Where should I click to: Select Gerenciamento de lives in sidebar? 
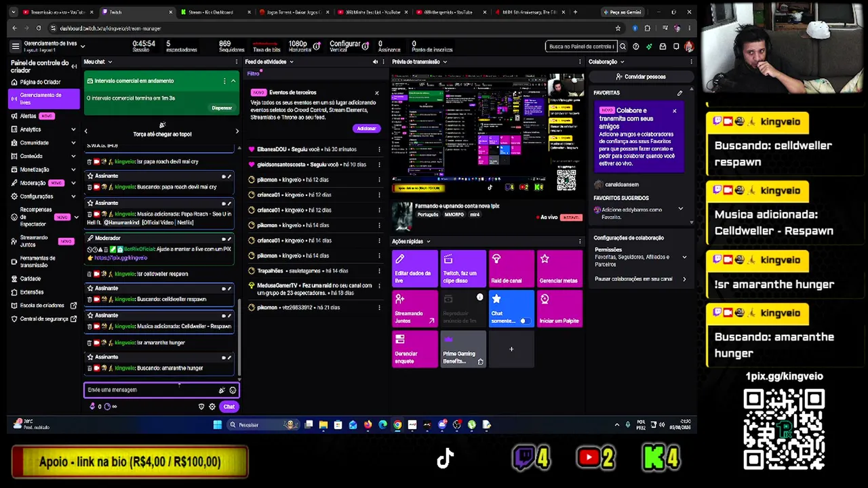43,99
